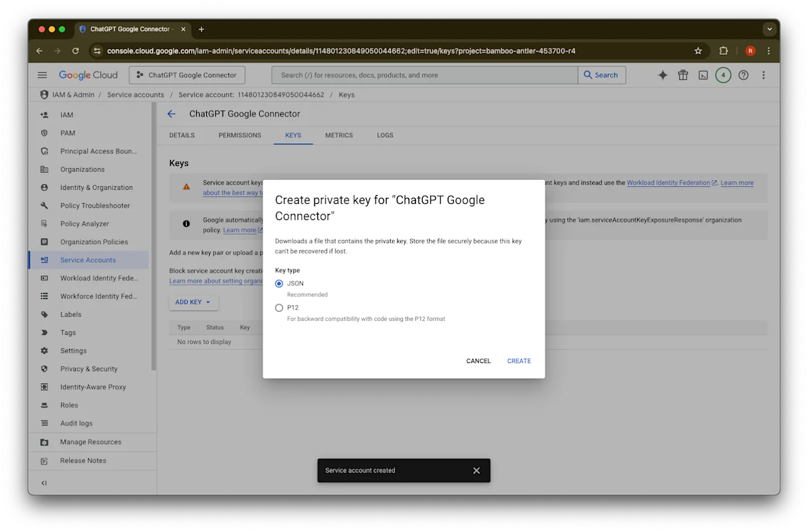
Task: Collapse the sidebar navigation panel
Action: pos(44,483)
